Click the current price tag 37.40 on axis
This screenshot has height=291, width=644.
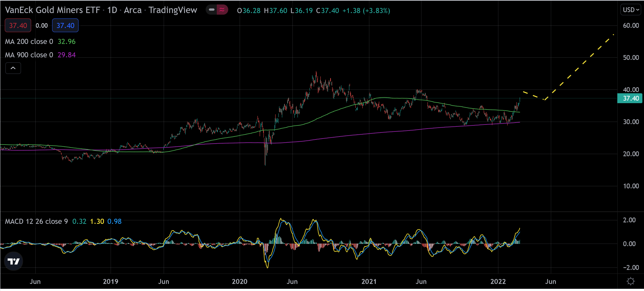point(630,98)
